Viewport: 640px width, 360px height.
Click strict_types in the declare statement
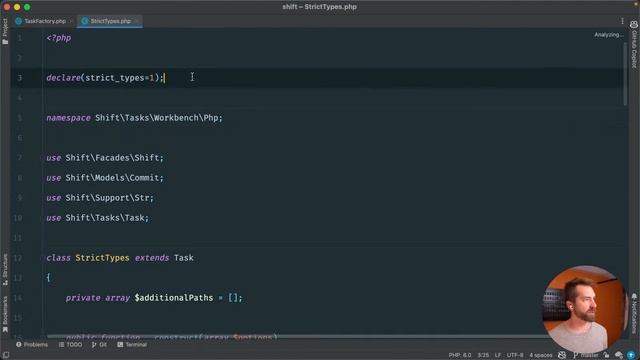tap(115, 78)
